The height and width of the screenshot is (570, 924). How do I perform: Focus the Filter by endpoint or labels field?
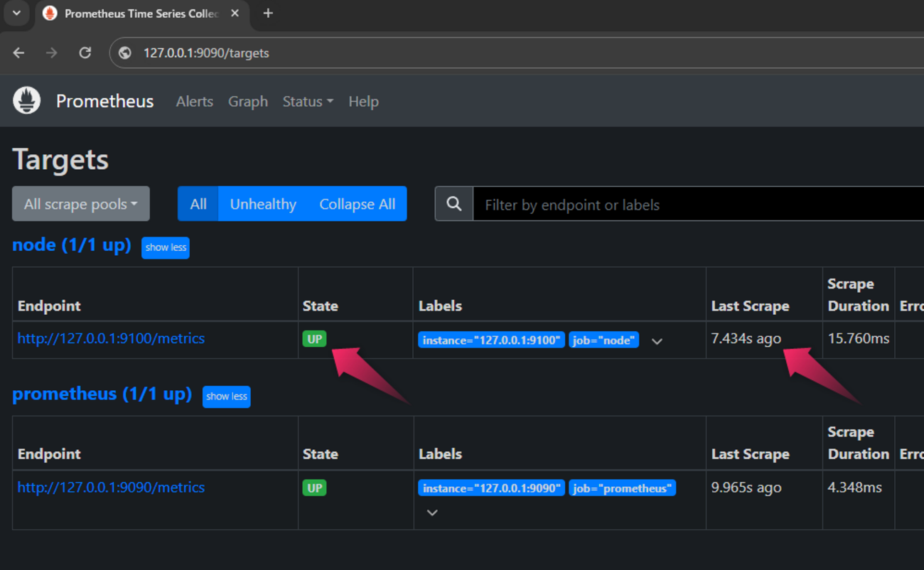pyautogui.click(x=697, y=205)
